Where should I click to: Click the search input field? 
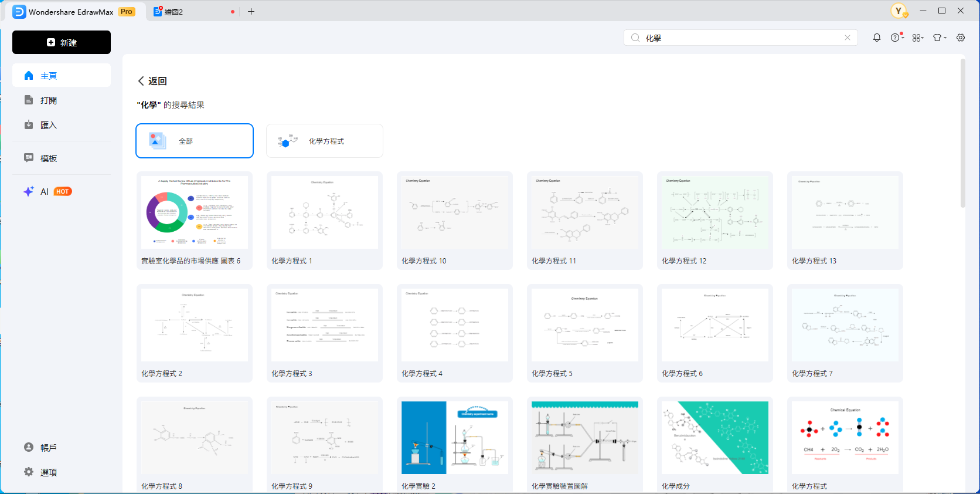point(741,38)
